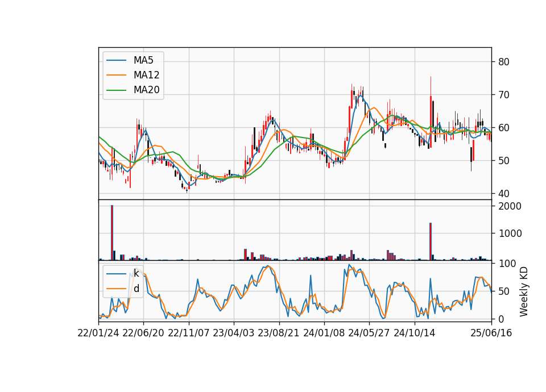Click the 22/01/24 date tick label
Image resolution: width=546 pixels, height=392 pixels.
98,333
